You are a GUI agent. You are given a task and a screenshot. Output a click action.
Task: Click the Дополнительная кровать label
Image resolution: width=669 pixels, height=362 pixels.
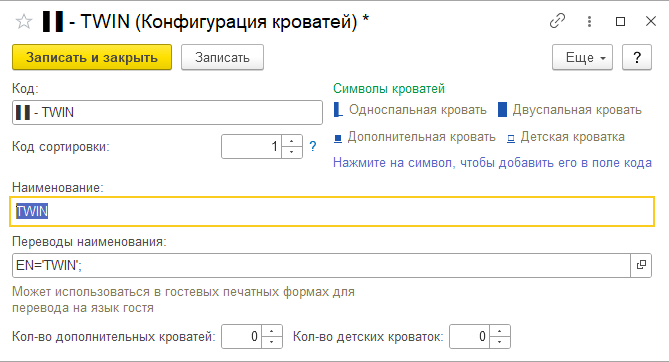[422, 137]
